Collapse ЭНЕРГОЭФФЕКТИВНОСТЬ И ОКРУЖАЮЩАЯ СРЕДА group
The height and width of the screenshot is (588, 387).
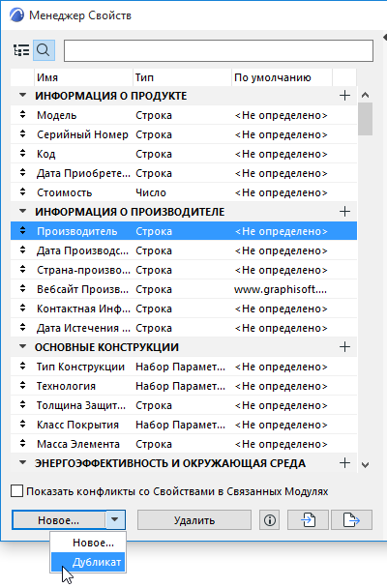click(23, 463)
